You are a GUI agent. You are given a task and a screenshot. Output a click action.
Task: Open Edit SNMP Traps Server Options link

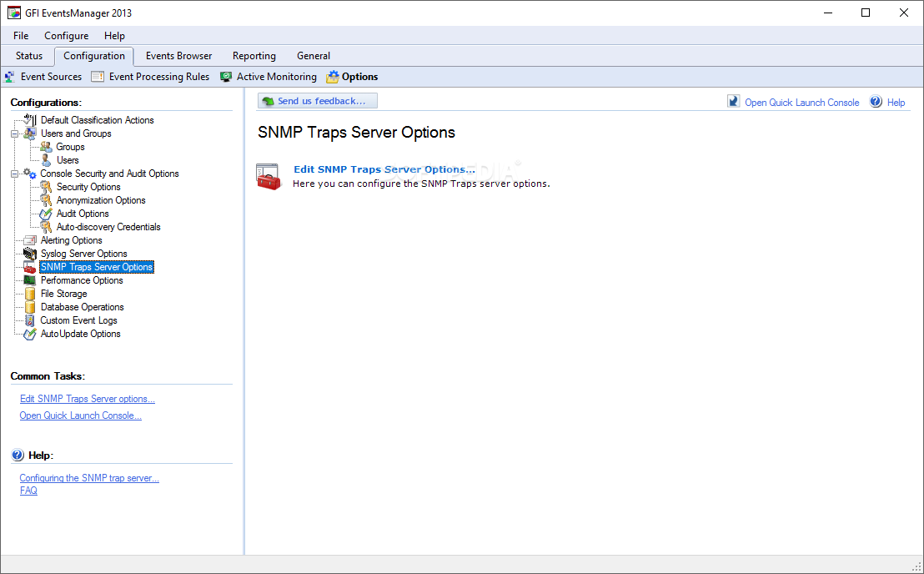(384, 169)
